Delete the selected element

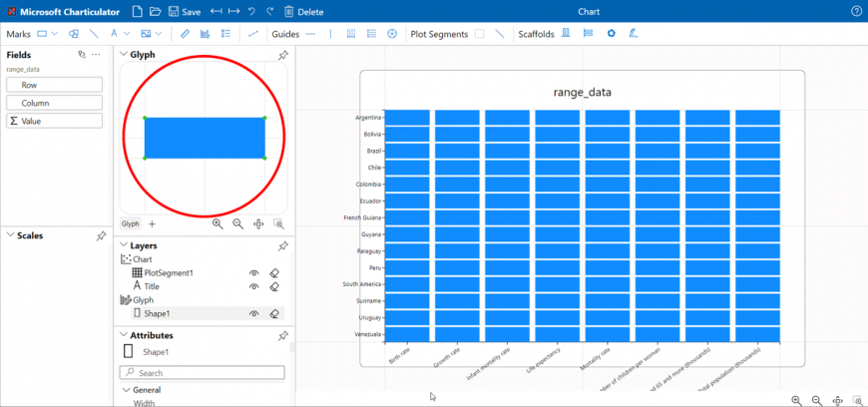coord(303,12)
